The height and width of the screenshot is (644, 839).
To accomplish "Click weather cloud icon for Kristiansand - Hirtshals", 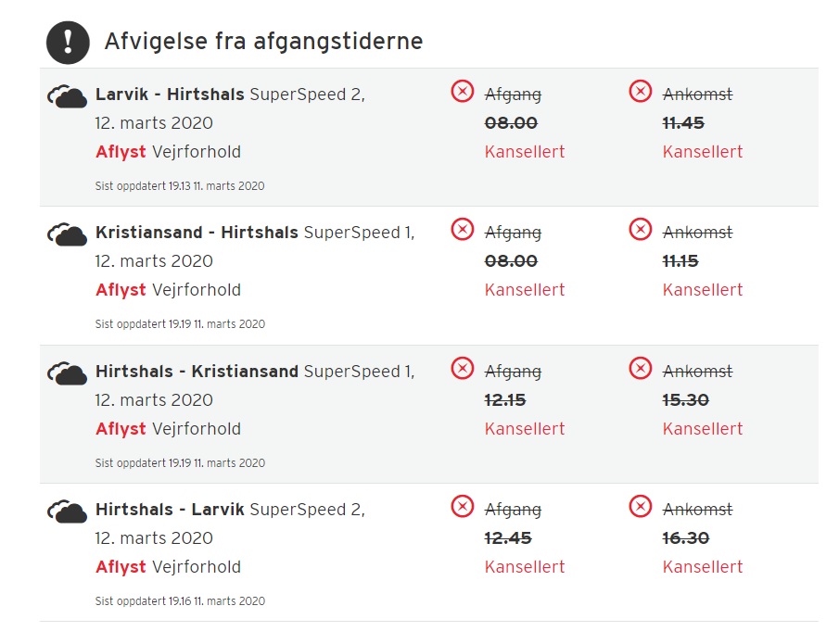I will pyautogui.click(x=67, y=234).
